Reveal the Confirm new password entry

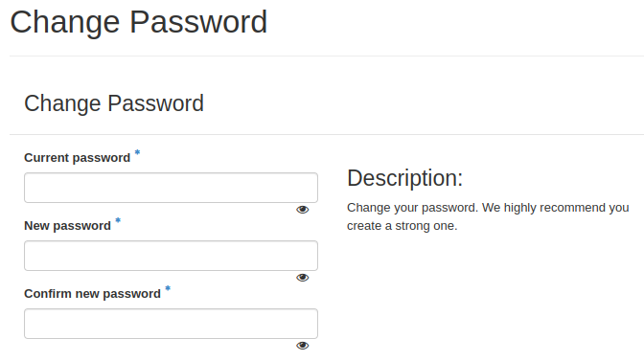[x=302, y=346]
